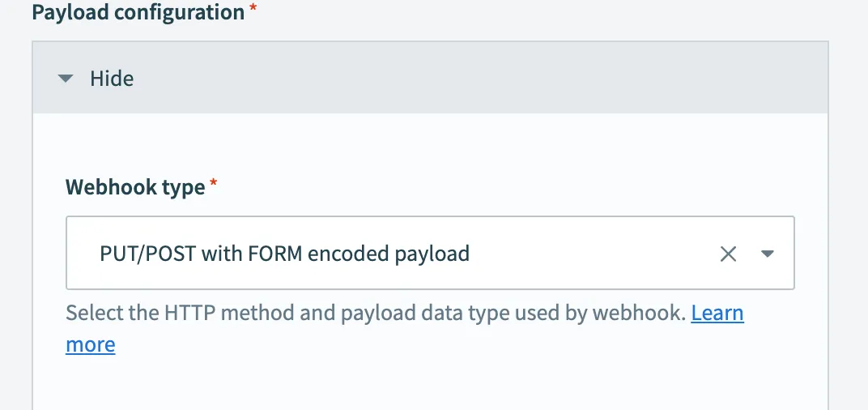Collapse the Payload configuration section via Hide
This screenshot has width=868, height=410.
[111, 79]
